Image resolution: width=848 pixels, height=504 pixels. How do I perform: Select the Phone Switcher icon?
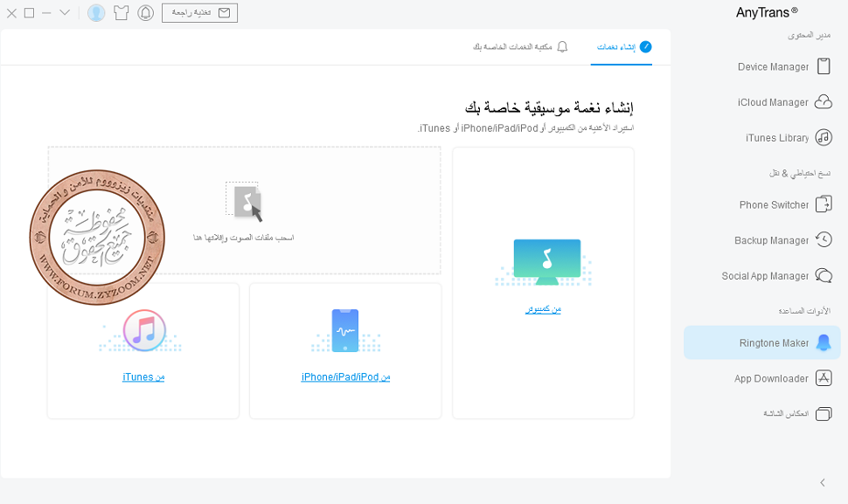click(824, 204)
